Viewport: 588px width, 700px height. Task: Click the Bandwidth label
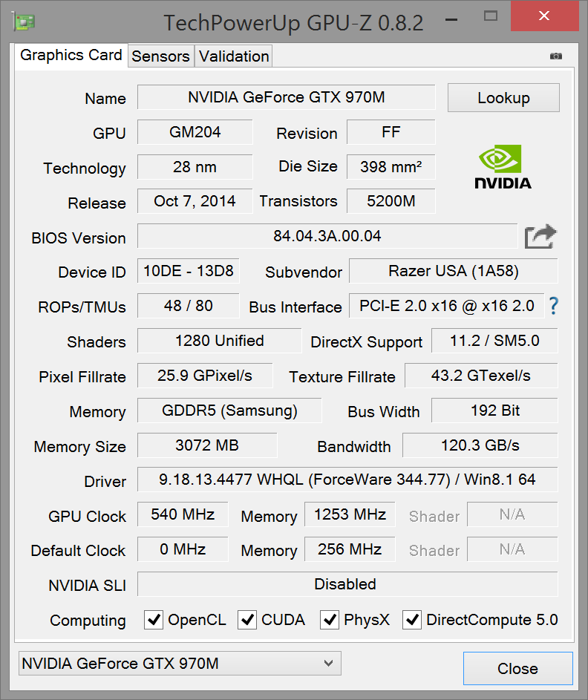coord(354,447)
